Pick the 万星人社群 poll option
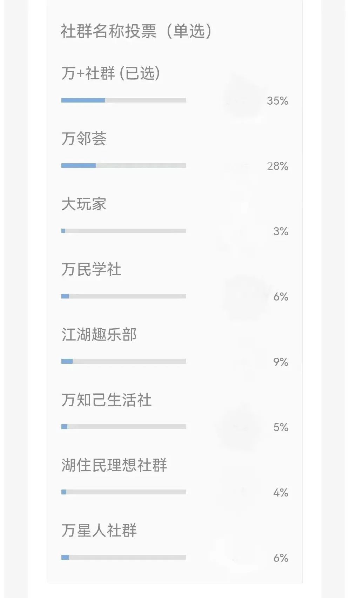The image size is (364, 598). tap(99, 531)
